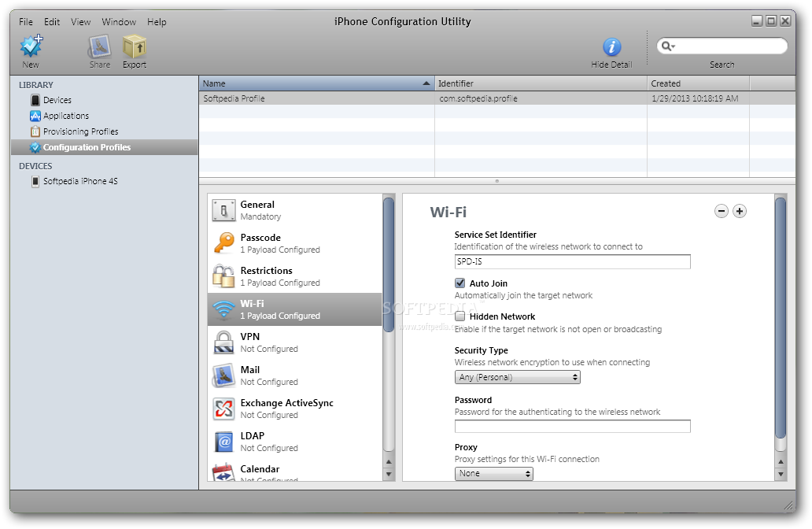Click the Service Set Identifier SPD-IS field
Viewport: 812px width, 529px height.
point(572,261)
